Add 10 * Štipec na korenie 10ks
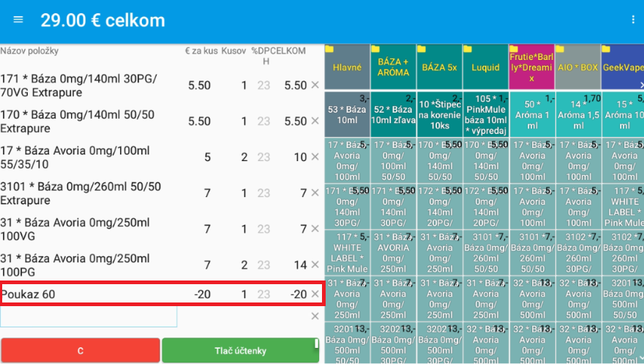The image size is (644, 364). tap(439, 114)
